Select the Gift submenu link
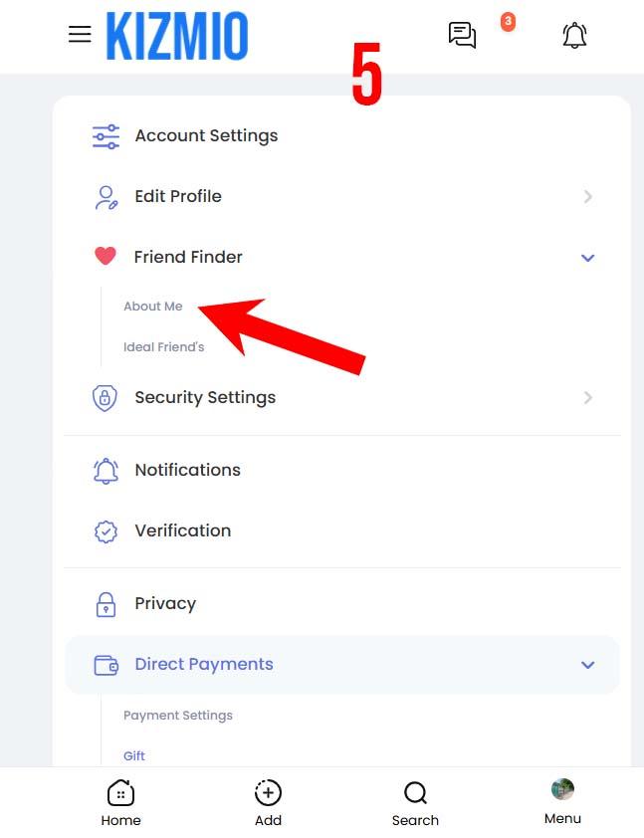The image size is (644, 838). click(x=134, y=755)
